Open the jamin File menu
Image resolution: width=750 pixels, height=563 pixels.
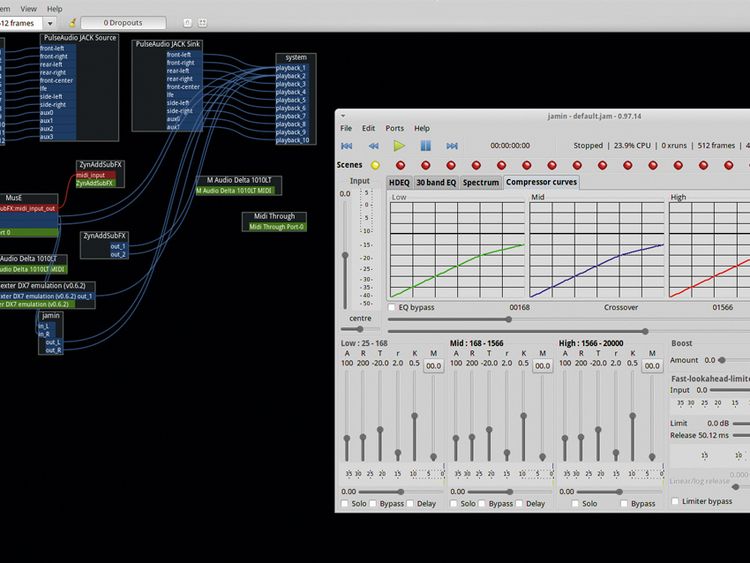(x=346, y=128)
